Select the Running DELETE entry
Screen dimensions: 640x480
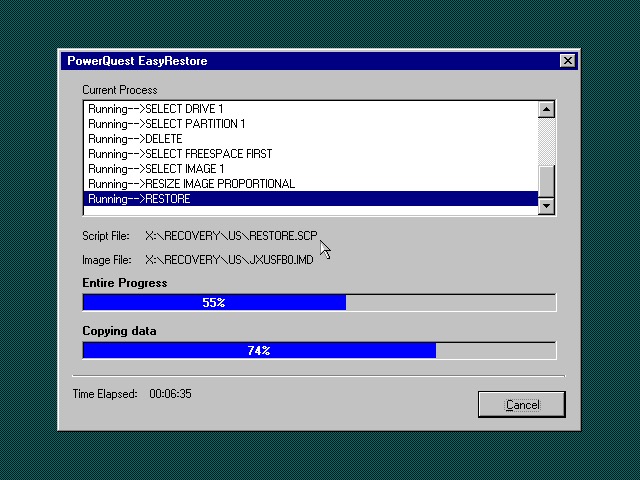(x=135, y=139)
